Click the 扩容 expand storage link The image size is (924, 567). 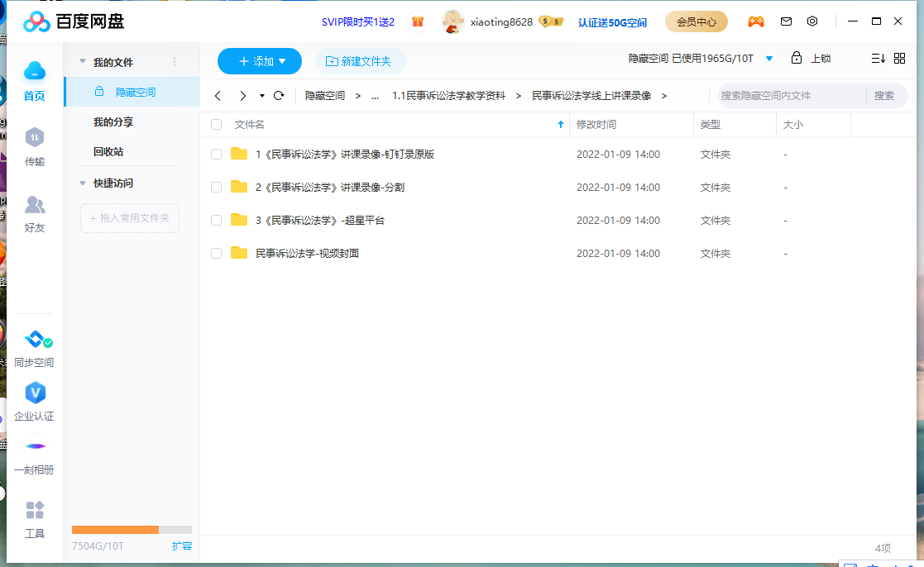point(182,546)
